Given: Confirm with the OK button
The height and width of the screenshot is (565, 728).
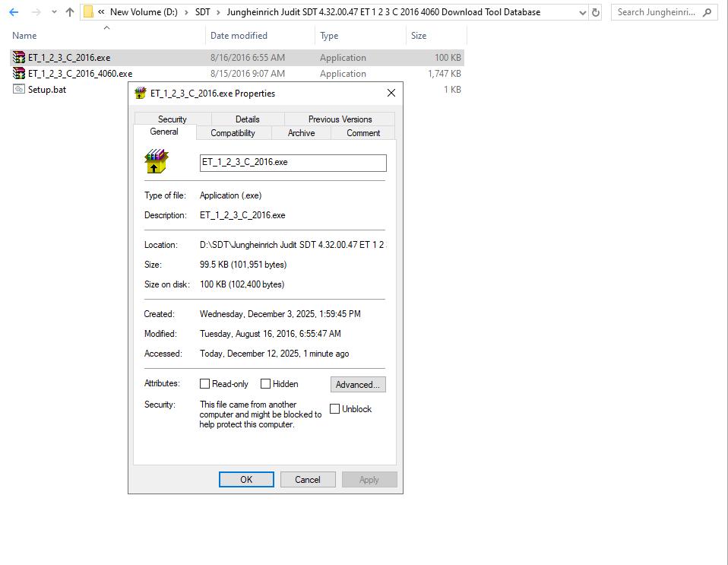Looking at the screenshot, I should [x=246, y=480].
